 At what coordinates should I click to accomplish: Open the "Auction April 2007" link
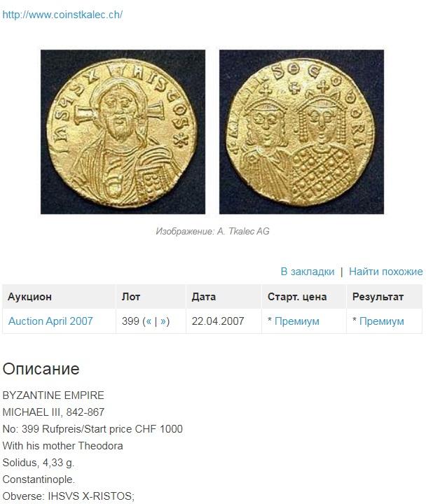pos(50,321)
